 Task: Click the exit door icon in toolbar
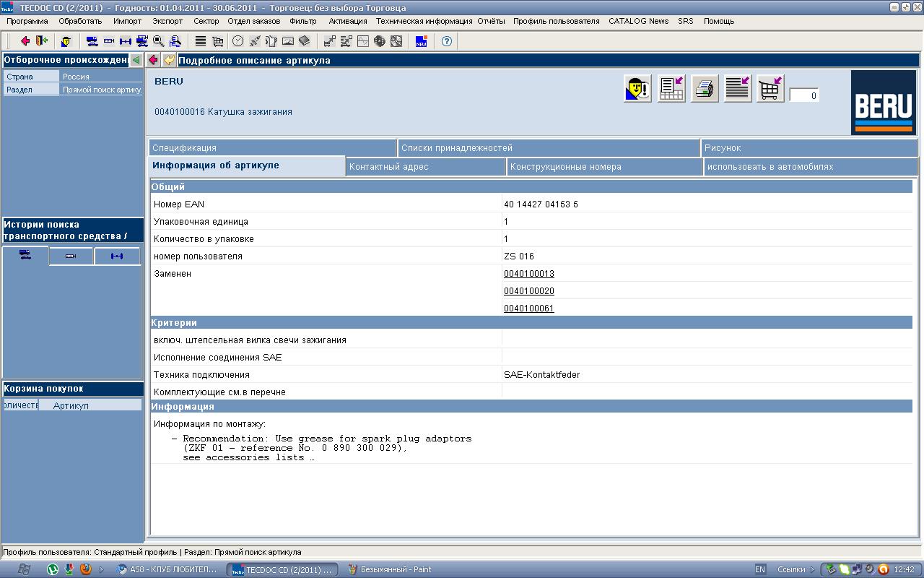[41, 41]
